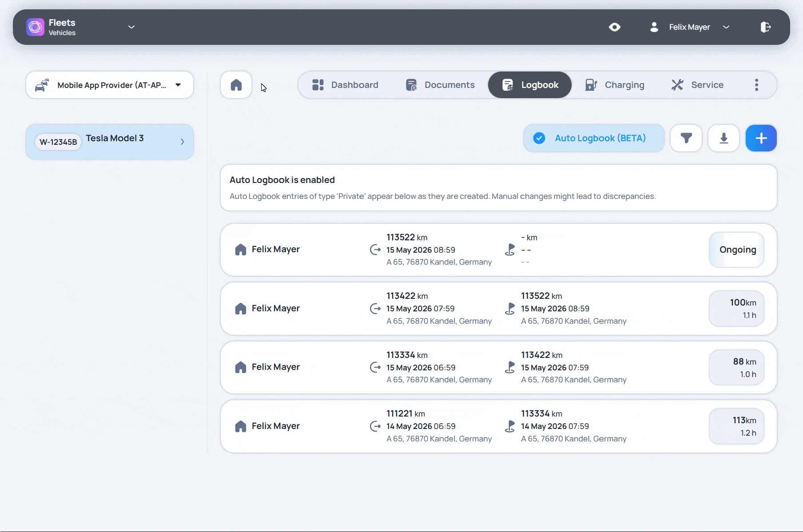Viewport: 803px width, 532px height.
Task: Click the fleet cars icon in provider selector
Action: (x=42, y=85)
